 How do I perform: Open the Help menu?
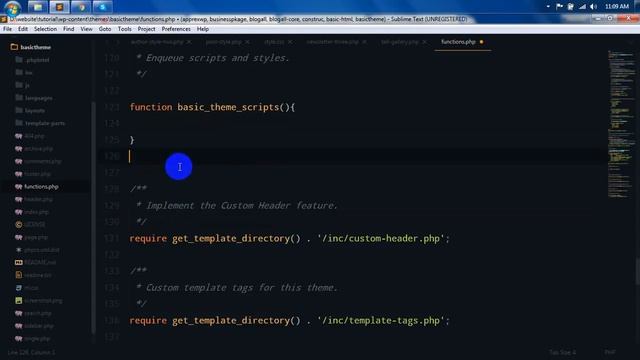click(x=202, y=29)
